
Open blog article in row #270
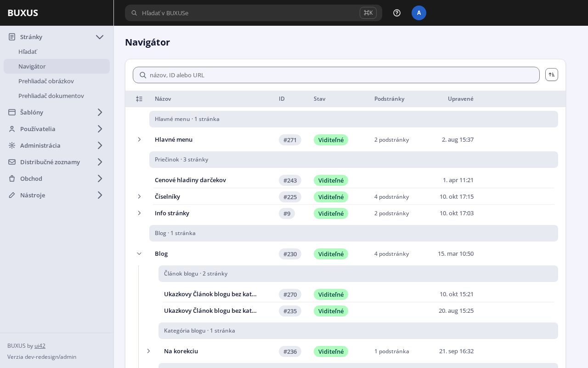point(210,294)
